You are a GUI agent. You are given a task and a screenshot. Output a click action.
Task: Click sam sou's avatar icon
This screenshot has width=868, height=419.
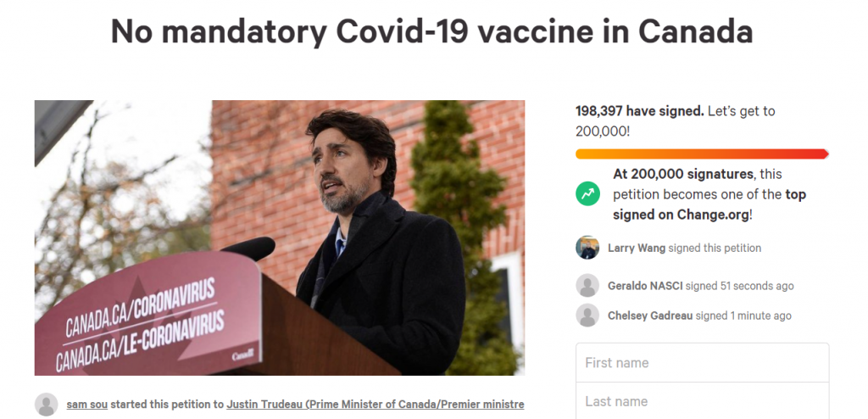coord(47,405)
